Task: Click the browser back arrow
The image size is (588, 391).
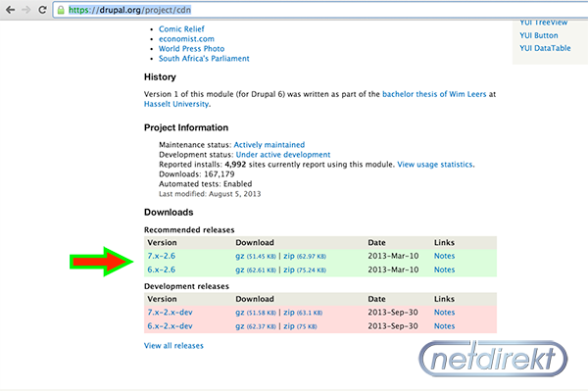Action: click(11, 10)
